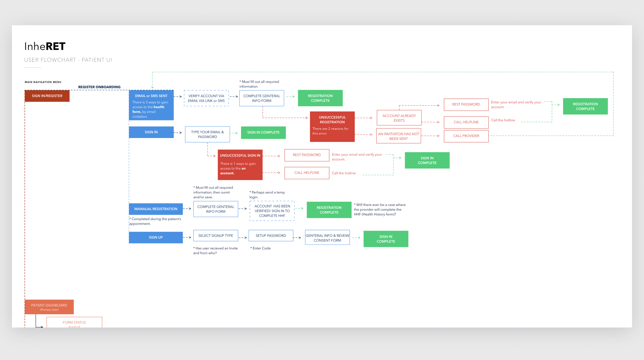The image size is (644, 360).
Task: Click the blue SIGN UP block
Action: pyautogui.click(x=156, y=238)
